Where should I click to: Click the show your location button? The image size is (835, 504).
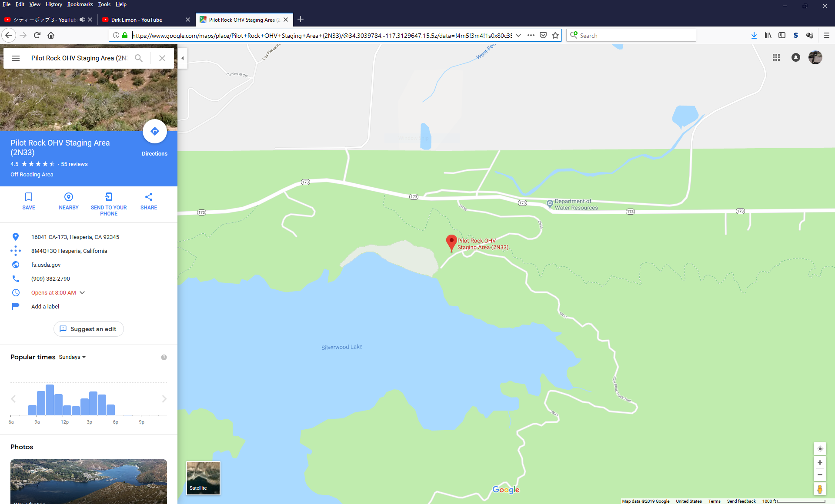click(820, 449)
